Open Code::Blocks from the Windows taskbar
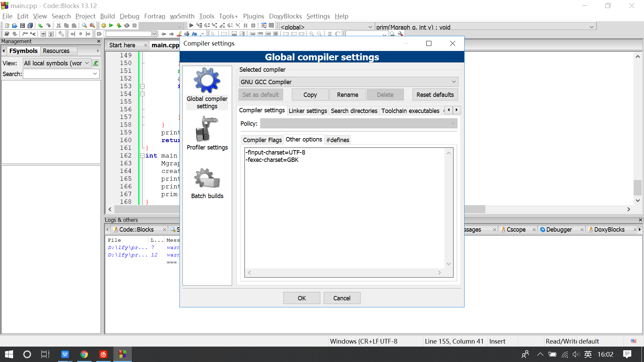Screen dimensions: 644x362 [x=122, y=354]
